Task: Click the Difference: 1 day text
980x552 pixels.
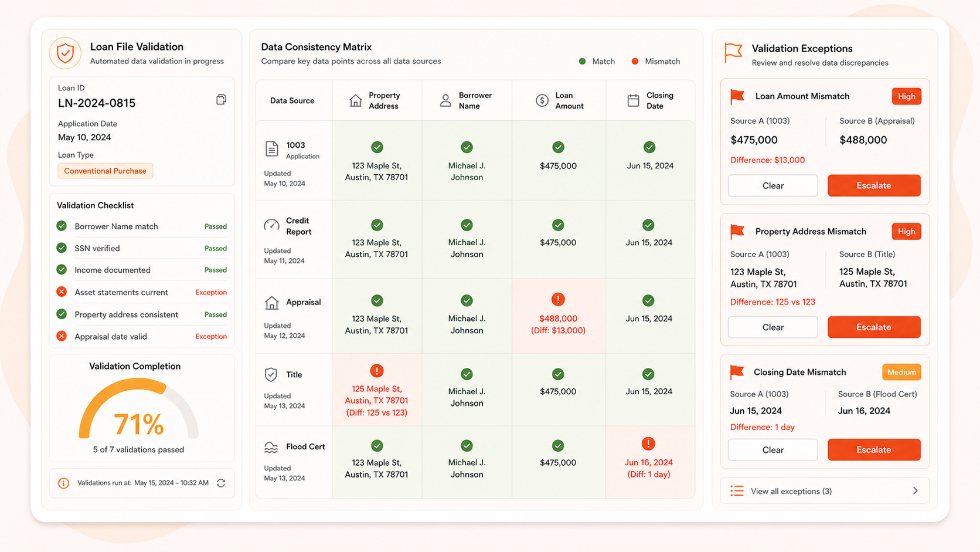Action: click(x=762, y=427)
